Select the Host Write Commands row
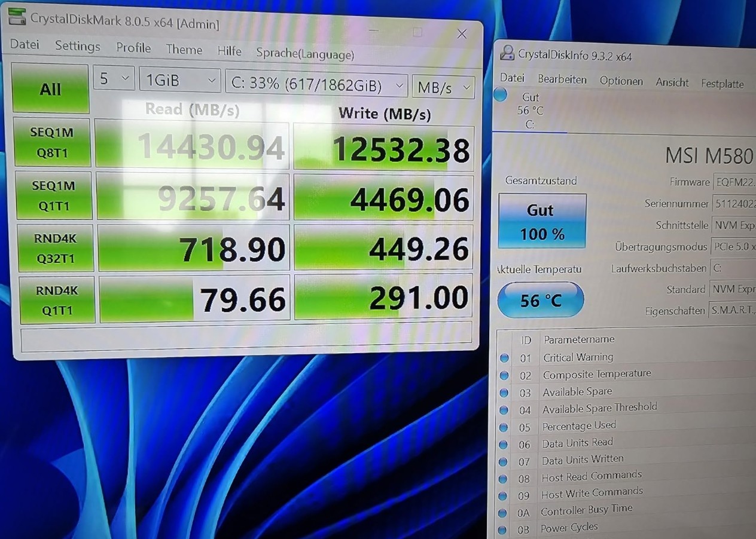The width and height of the screenshot is (756, 539). pyautogui.click(x=626, y=494)
